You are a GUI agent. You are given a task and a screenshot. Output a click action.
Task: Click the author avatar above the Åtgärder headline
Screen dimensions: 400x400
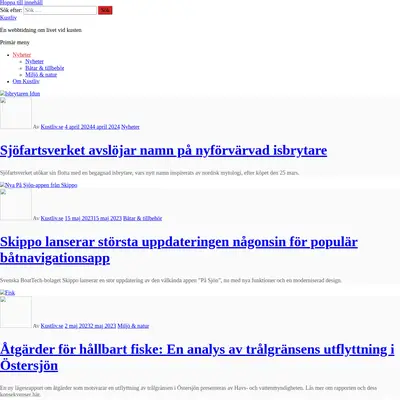coord(16,312)
